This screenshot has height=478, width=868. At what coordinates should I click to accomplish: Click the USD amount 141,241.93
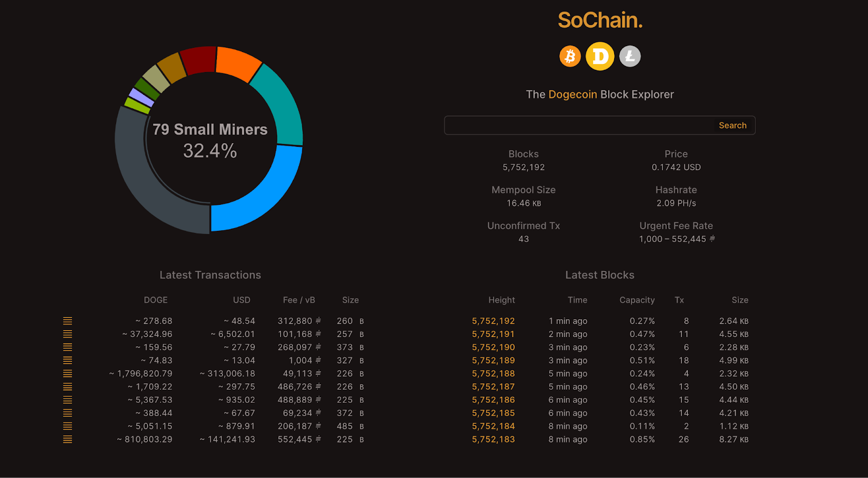click(227, 440)
